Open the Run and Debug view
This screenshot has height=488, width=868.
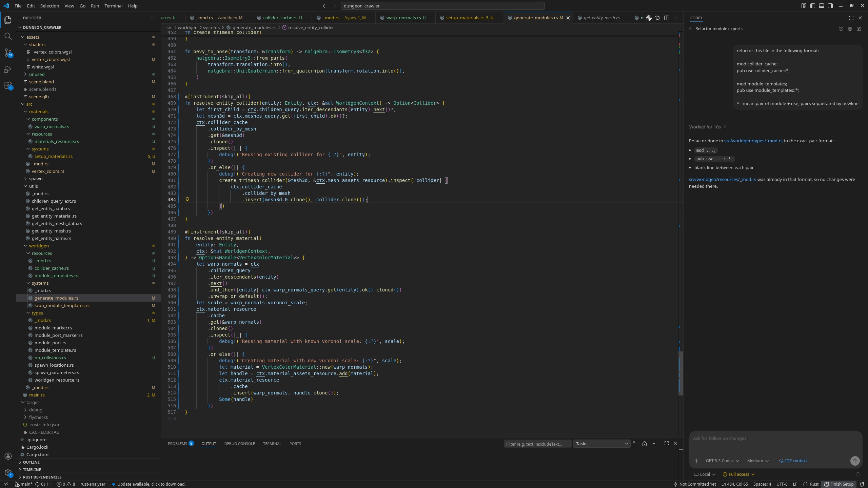[x=8, y=69]
